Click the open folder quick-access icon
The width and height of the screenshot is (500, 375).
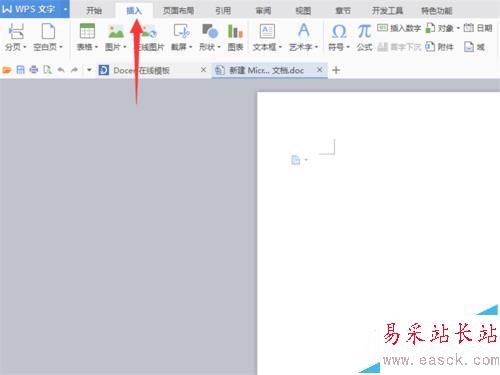click(7, 70)
